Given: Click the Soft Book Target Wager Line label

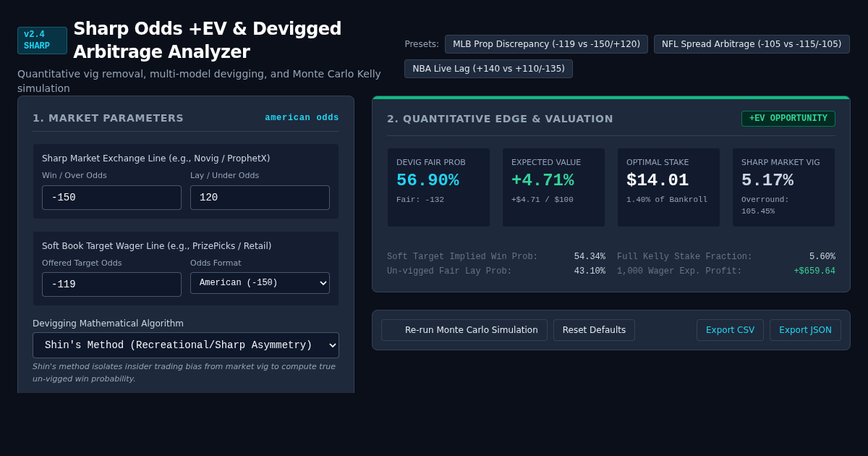Looking at the screenshot, I should (x=156, y=246).
